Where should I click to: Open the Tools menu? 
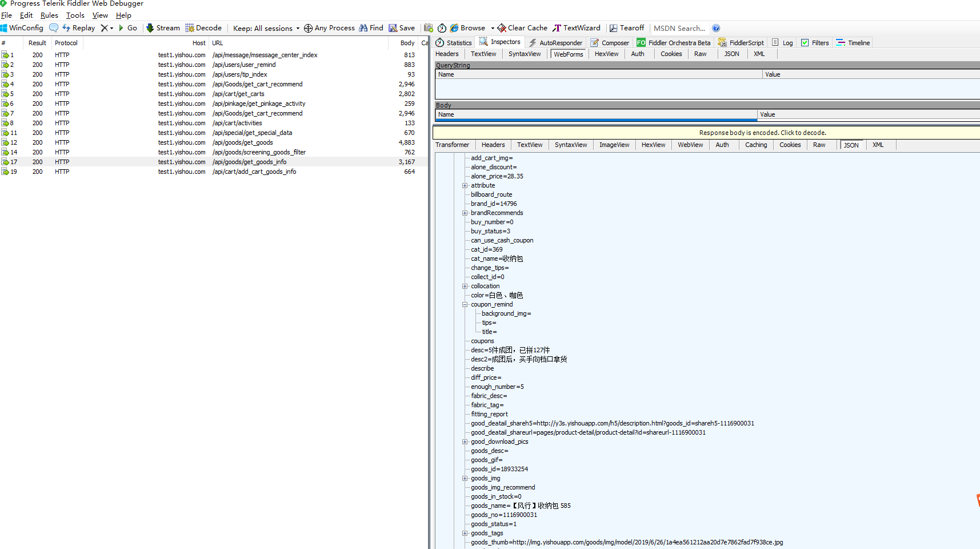[75, 15]
